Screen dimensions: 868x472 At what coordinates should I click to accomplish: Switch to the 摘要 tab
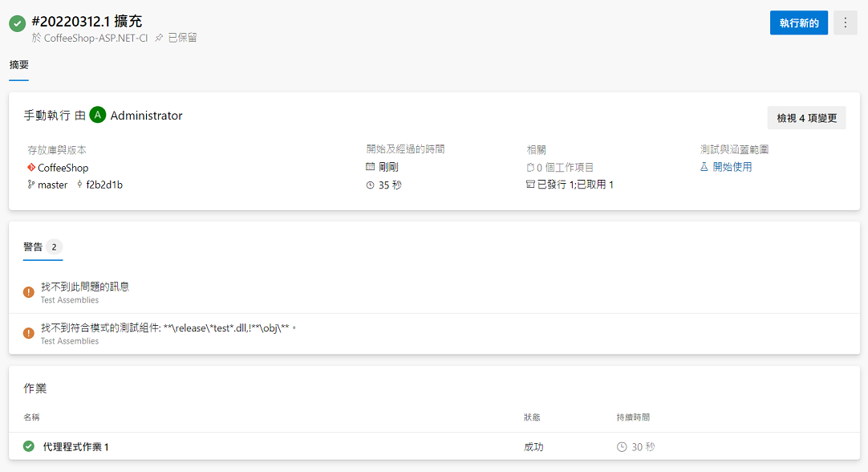pyautogui.click(x=18, y=66)
